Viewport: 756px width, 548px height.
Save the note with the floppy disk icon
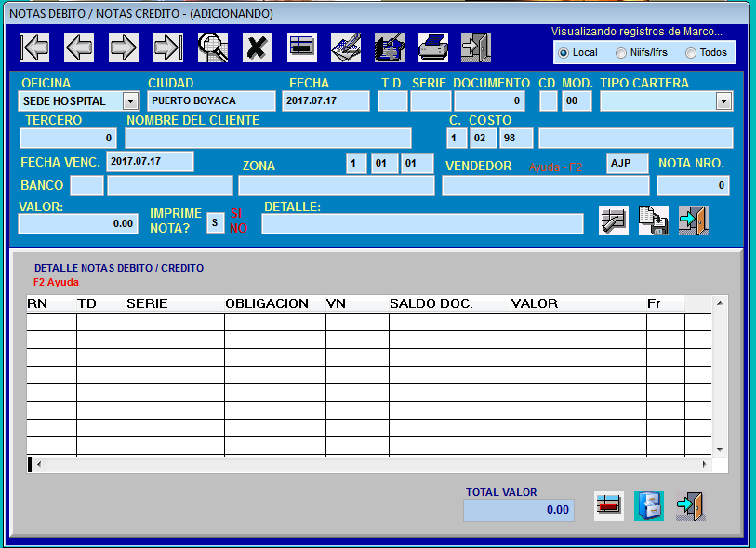pyautogui.click(x=654, y=221)
